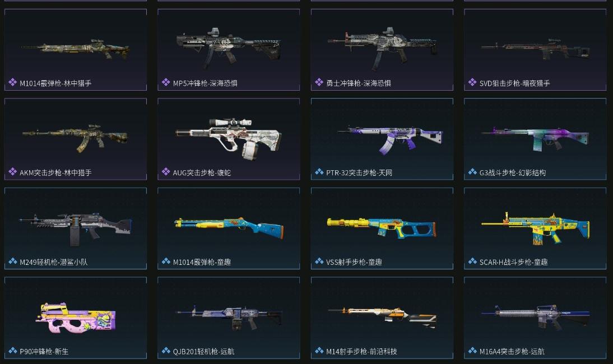The height and width of the screenshot is (364, 613).
Task: Choose the SVD狙击步枪-暗夜猎手 sniper skin
Action: [535, 50]
